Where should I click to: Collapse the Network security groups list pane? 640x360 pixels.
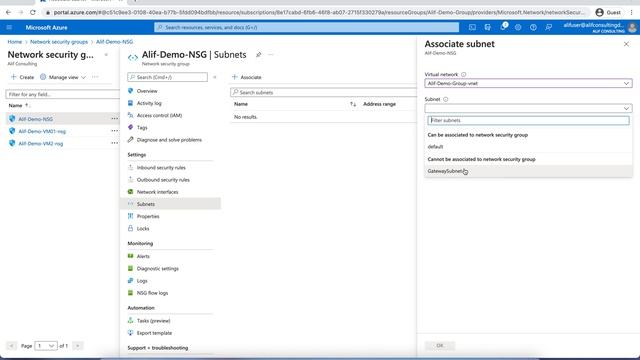106,54
